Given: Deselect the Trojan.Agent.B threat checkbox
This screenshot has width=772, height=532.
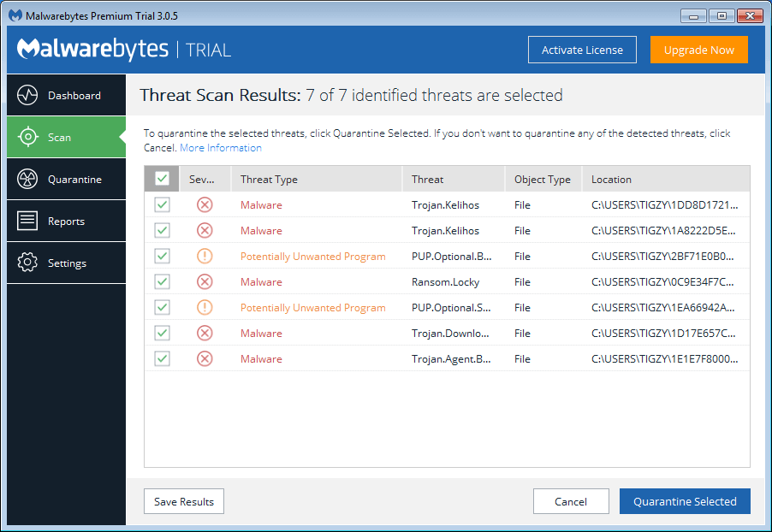Looking at the screenshot, I should (x=162, y=358).
